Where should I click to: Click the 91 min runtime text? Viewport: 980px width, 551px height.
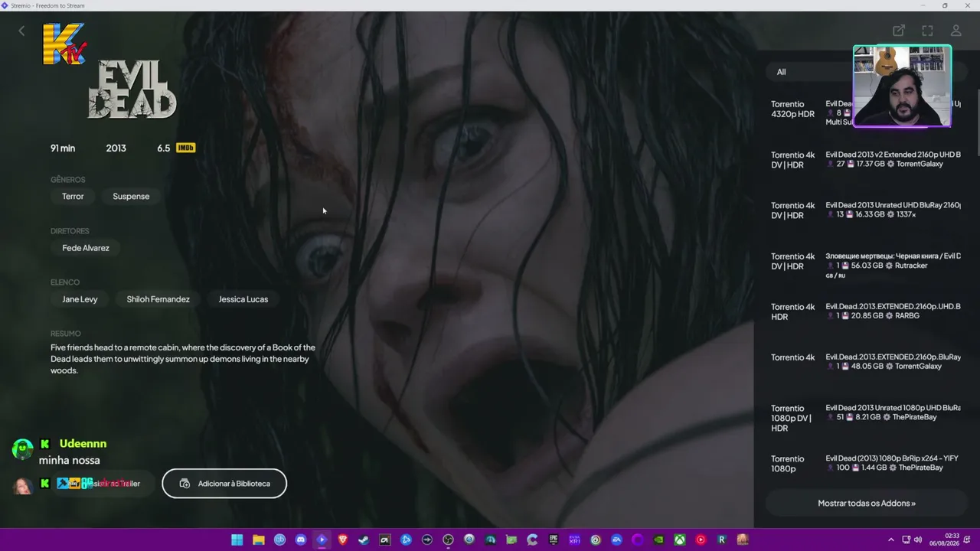[63, 148]
